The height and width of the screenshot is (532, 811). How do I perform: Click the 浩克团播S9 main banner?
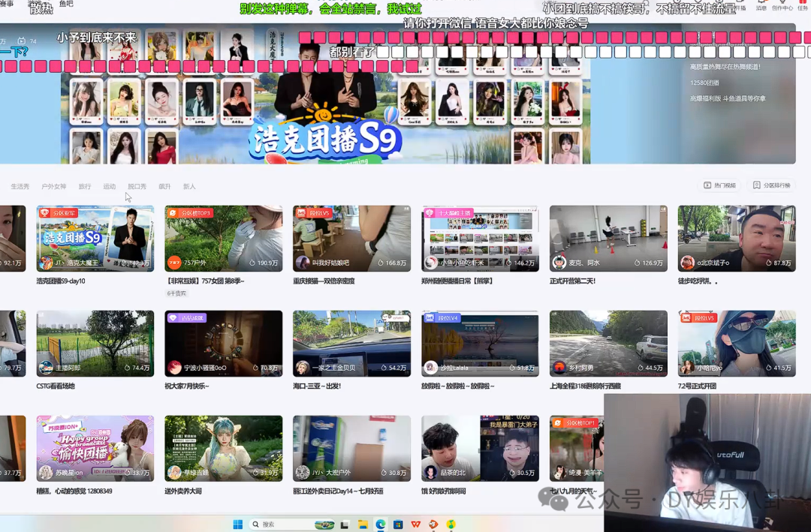(326, 94)
